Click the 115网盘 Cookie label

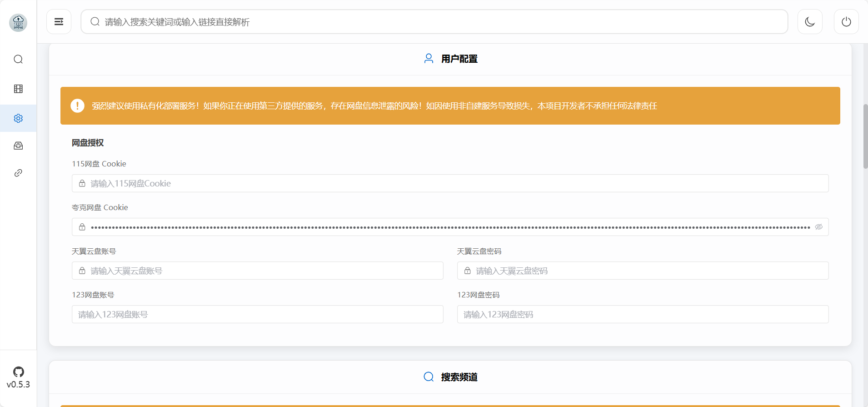[99, 164]
